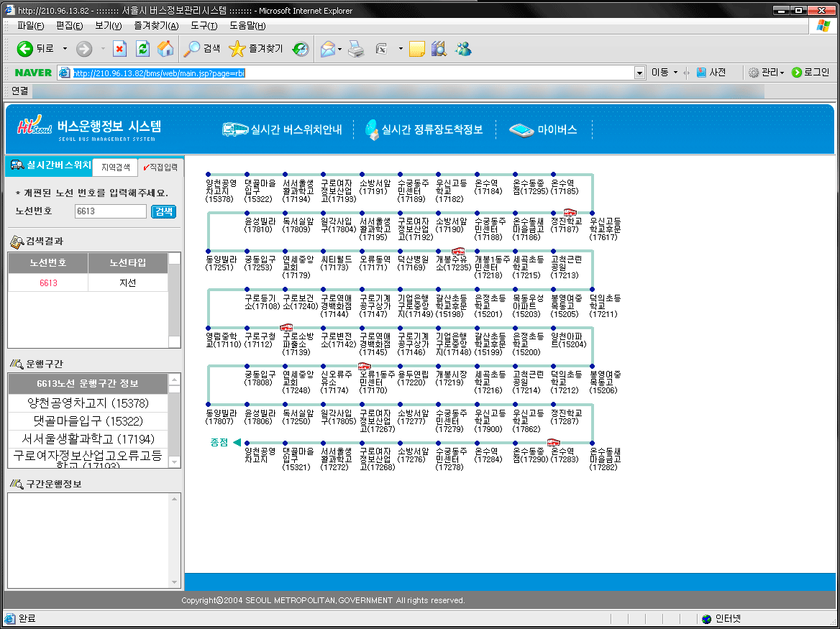
Task: Click the 연결 links toolbar label
Action: (x=20, y=91)
